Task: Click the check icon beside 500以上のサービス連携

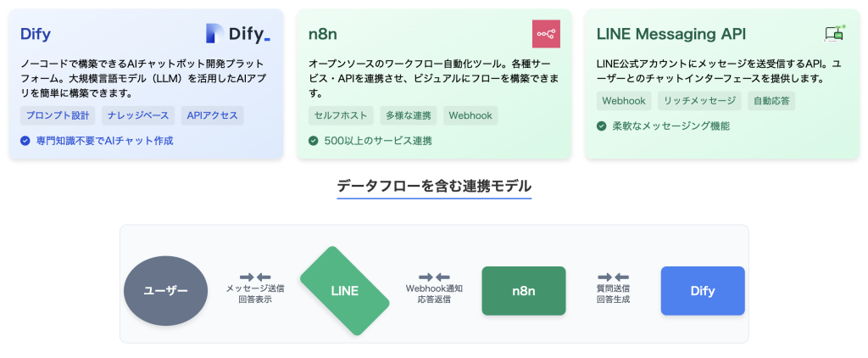Action: [313, 140]
